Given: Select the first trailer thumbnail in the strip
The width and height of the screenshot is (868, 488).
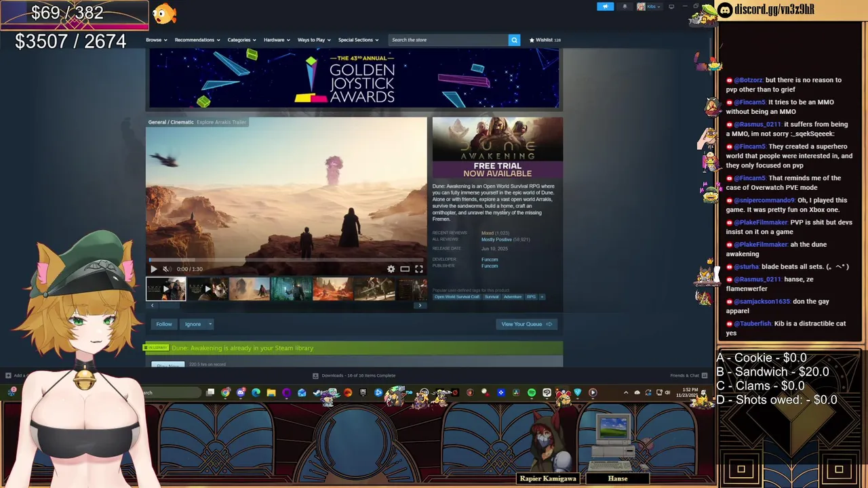Looking at the screenshot, I should (x=165, y=289).
